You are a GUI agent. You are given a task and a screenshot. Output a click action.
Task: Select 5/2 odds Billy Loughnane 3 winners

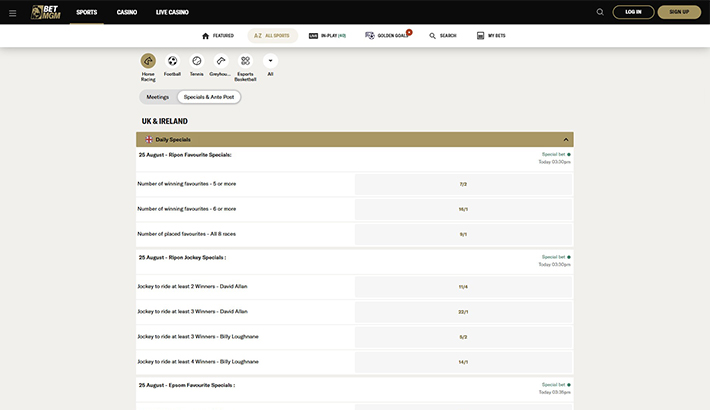tap(463, 337)
